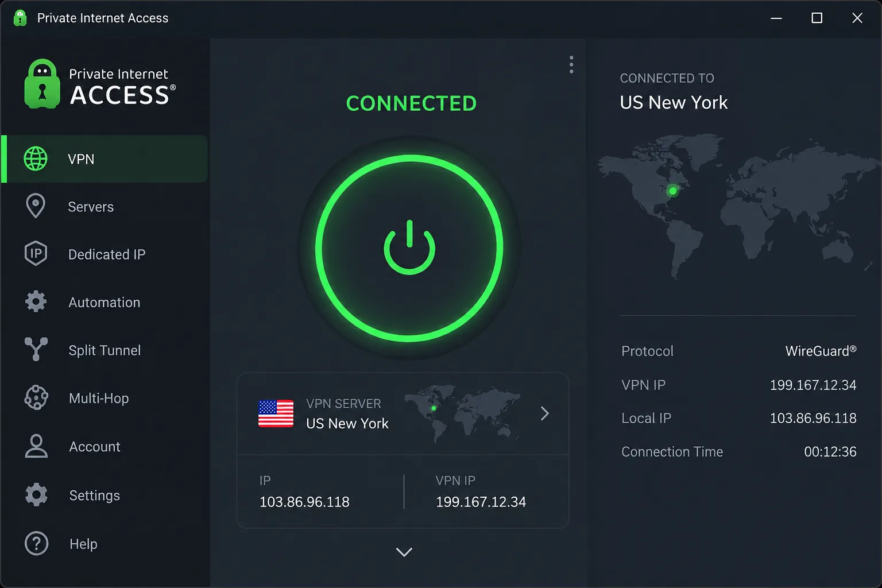Click the PIA padlock logo in sidebar
This screenshot has width=882, height=588.
coord(42,84)
